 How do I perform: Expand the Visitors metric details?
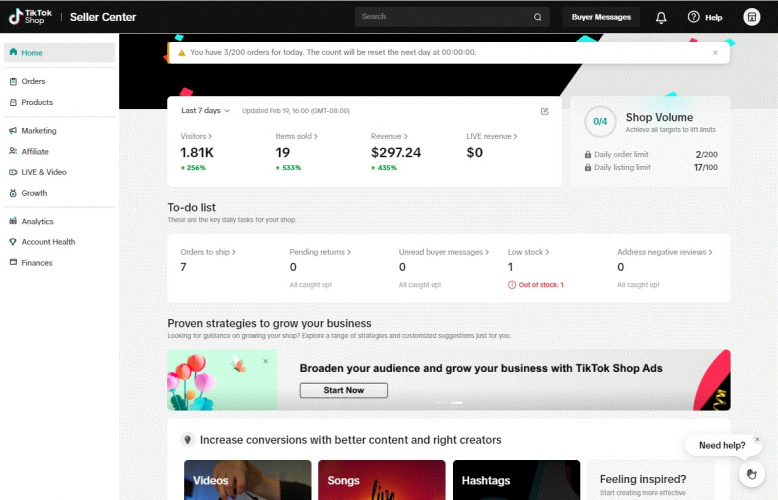(196, 136)
